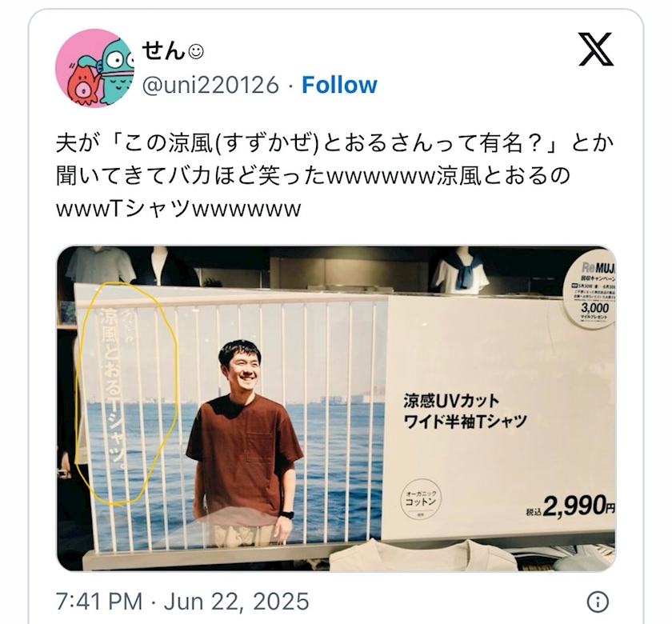Click the last tweet line with Tシャツ
The height and width of the screenshot is (624, 672).
(x=178, y=210)
